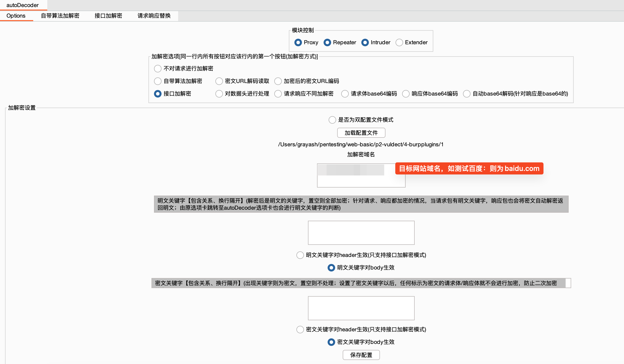Screen dimensions: 624x364
Task: Open the 自带算法加解密 tab
Action: click(60, 16)
